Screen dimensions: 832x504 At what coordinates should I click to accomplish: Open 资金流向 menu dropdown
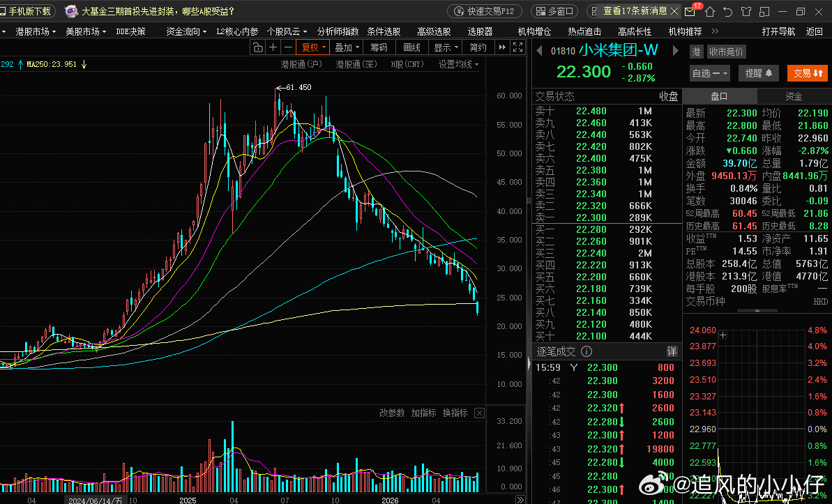click(x=186, y=31)
